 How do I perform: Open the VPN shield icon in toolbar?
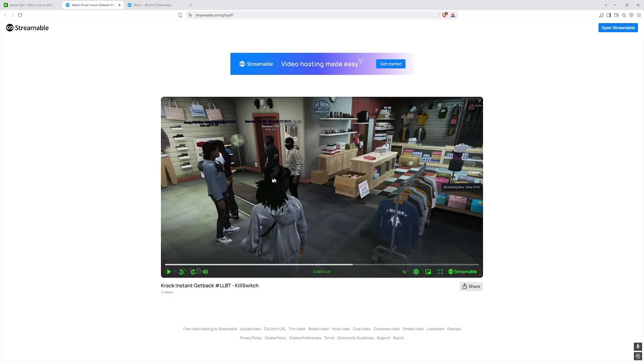[631, 15]
